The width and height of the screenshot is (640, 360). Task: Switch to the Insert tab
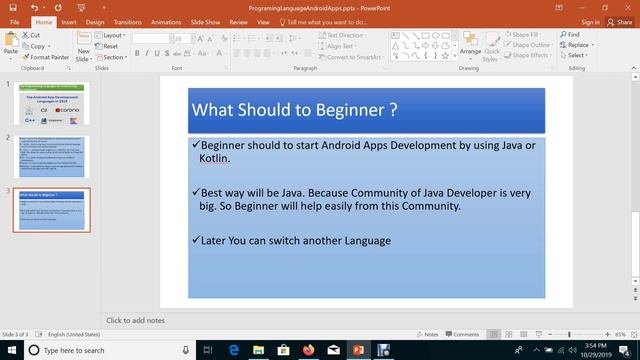click(x=69, y=22)
